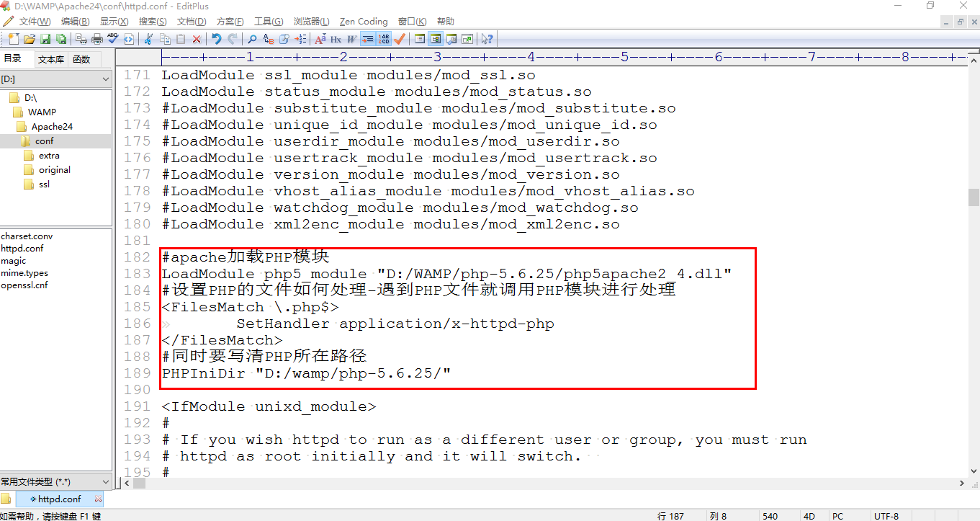Save the current file via toolbar

45,39
